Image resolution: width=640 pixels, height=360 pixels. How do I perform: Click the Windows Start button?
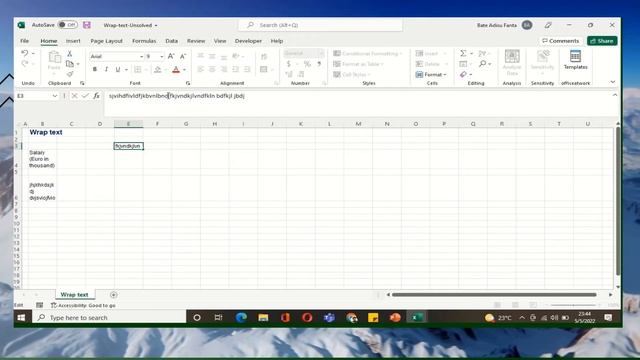click(21, 318)
